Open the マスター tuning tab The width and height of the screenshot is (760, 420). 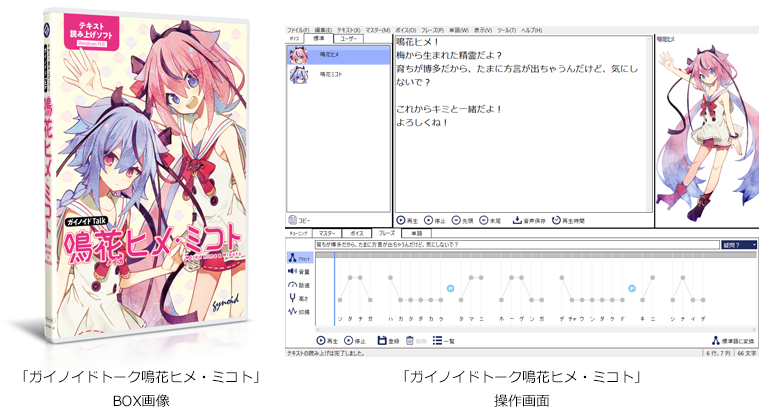(x=327, y=233)
